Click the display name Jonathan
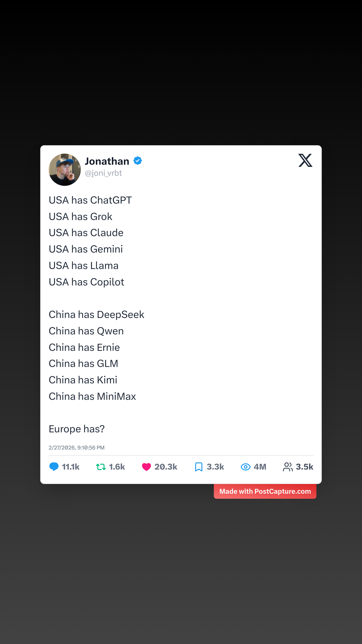This screenshot has width=362, height=644. [107, 161]
